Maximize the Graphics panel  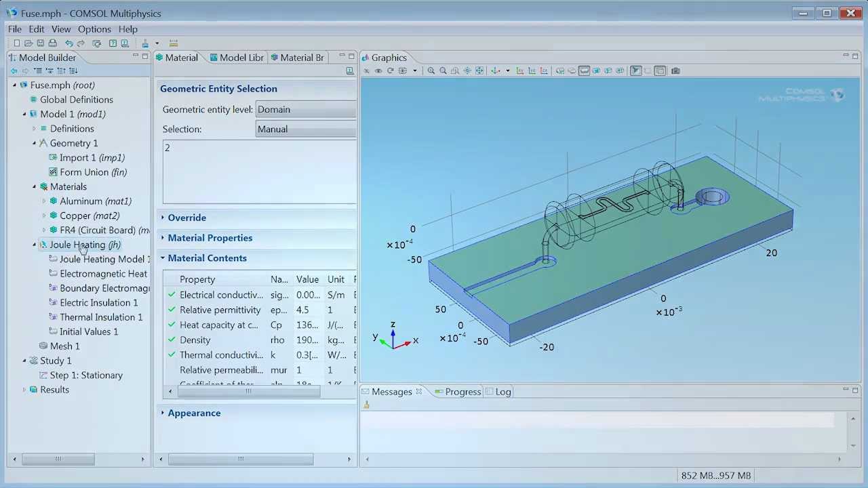pos(855,56)
